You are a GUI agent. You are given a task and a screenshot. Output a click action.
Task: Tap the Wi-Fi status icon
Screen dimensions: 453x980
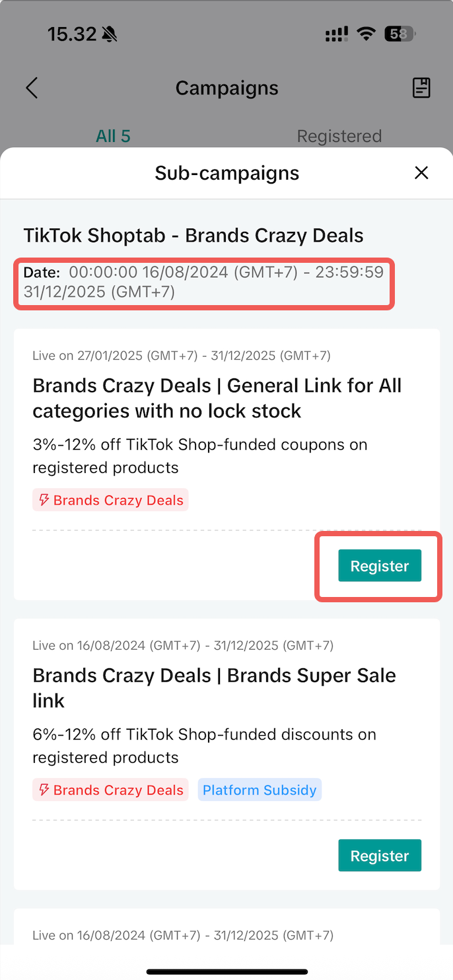366,34
